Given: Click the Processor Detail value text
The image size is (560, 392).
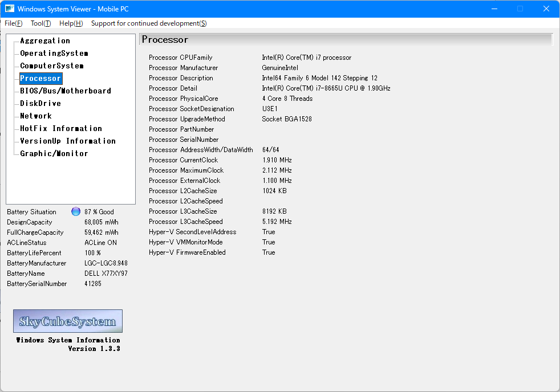Looking at the screenshot, I should [x=326, y=88].
